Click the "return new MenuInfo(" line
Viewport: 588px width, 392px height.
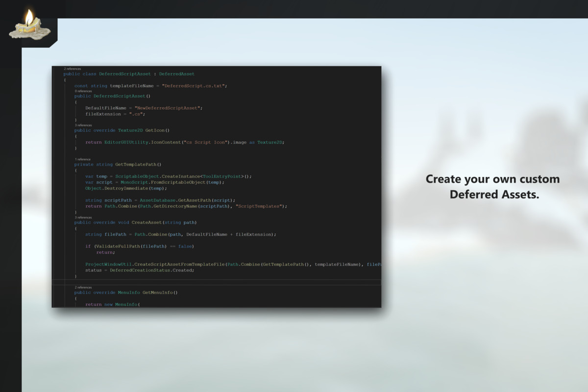point(113,304)
